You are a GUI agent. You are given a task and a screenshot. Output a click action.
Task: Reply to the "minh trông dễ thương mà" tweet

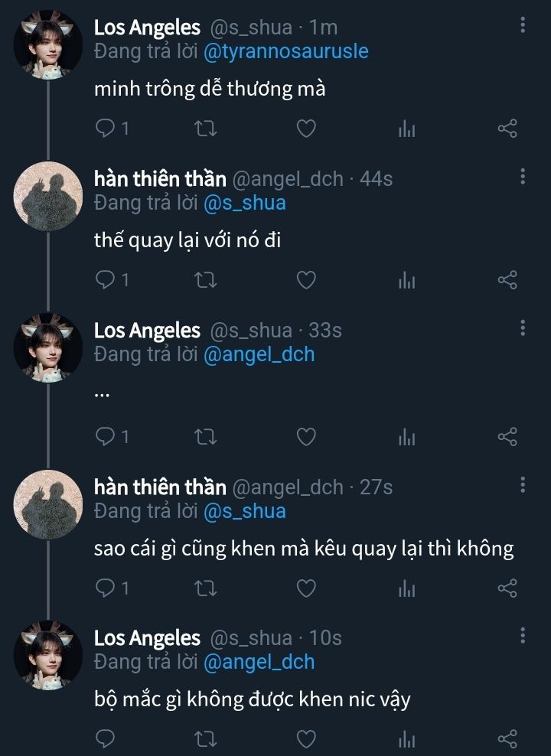(x=105, y=129)
